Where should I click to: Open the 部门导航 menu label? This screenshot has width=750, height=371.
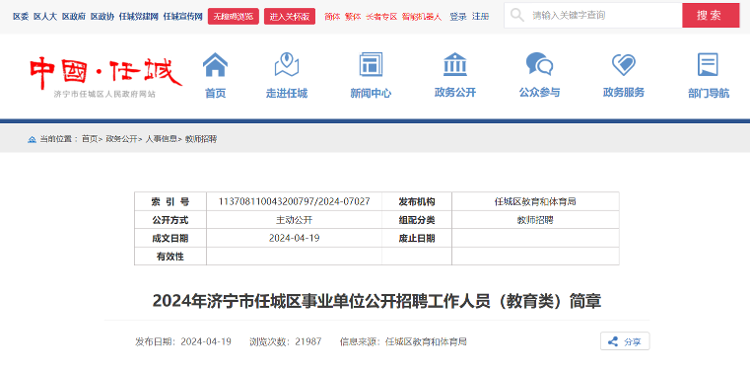708,93
